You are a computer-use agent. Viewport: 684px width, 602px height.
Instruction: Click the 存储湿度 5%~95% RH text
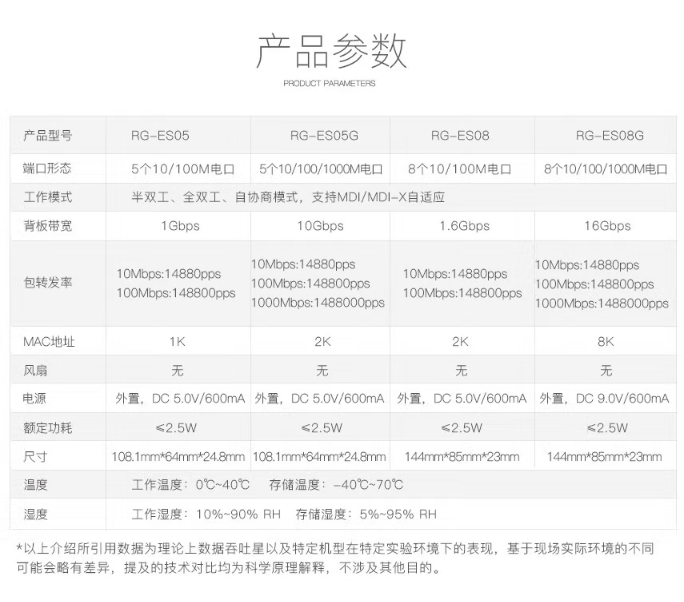click(366, 514)
